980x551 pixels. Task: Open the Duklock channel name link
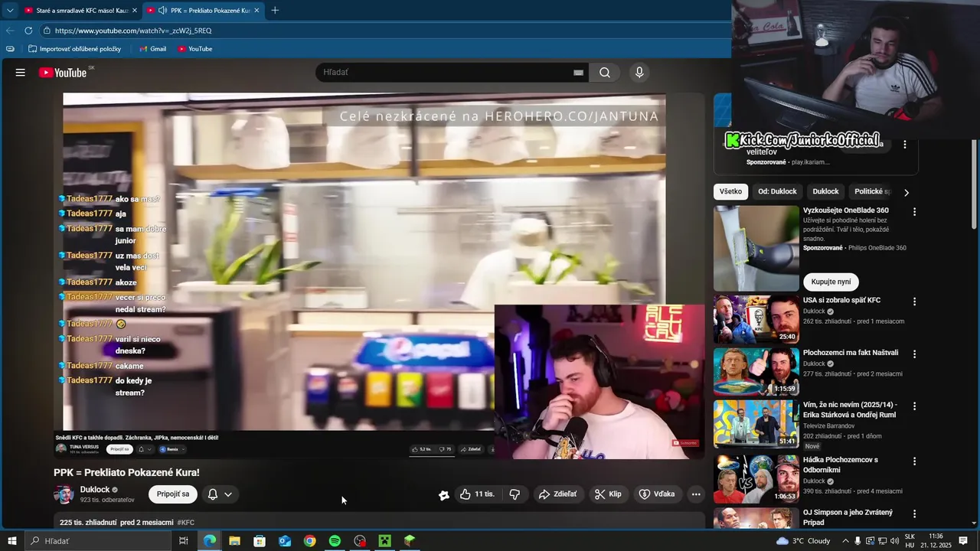tap(95, 490)
